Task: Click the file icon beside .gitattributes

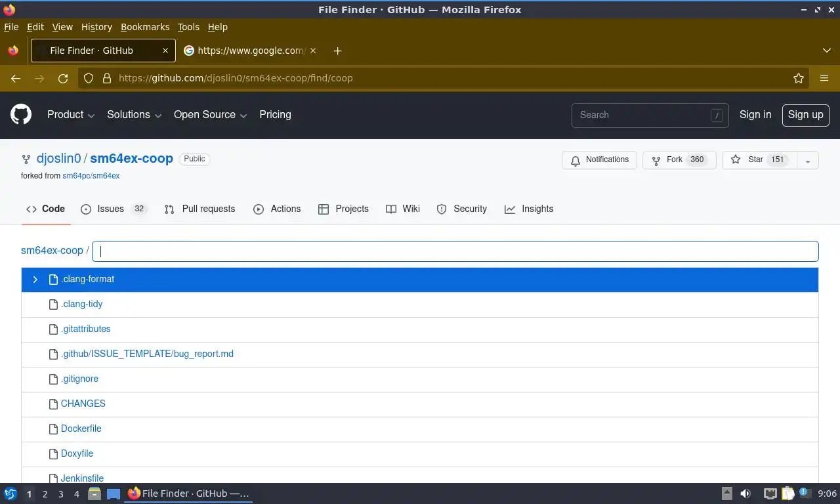Action: point(54,329)
